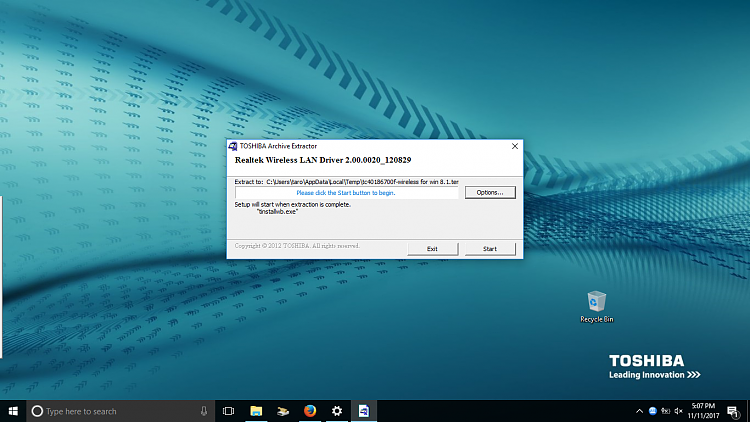Open the clock showing 5:07 PM

(703, 411)
